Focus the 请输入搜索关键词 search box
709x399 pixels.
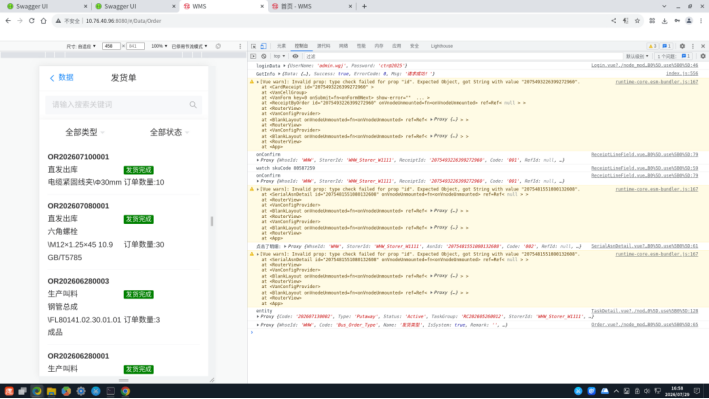pos(123,104)
